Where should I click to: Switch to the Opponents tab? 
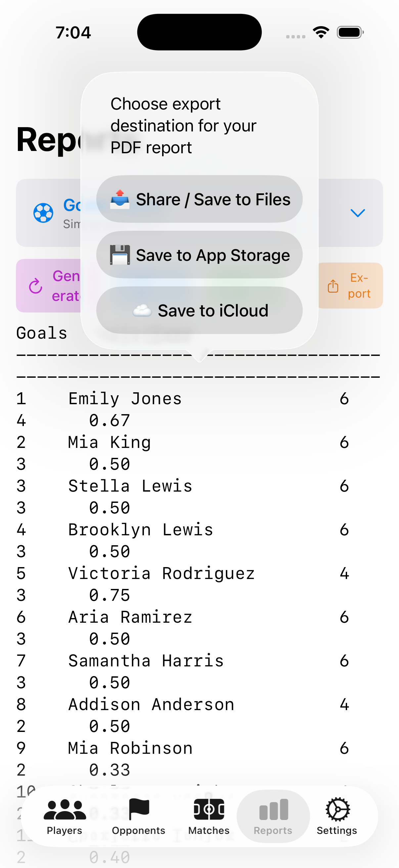click(138, 816)
